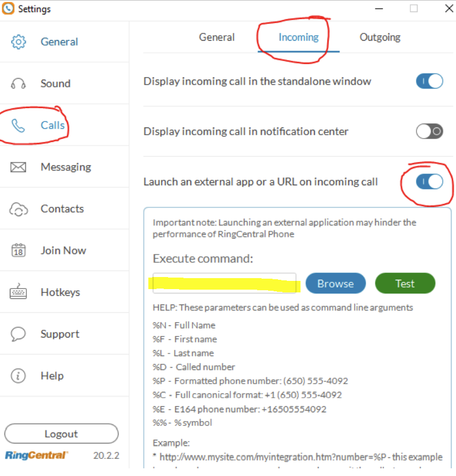Select the Calls phone icon
Image resolution: width=456 pixels, height=476 pixels.
click(19, 125)
